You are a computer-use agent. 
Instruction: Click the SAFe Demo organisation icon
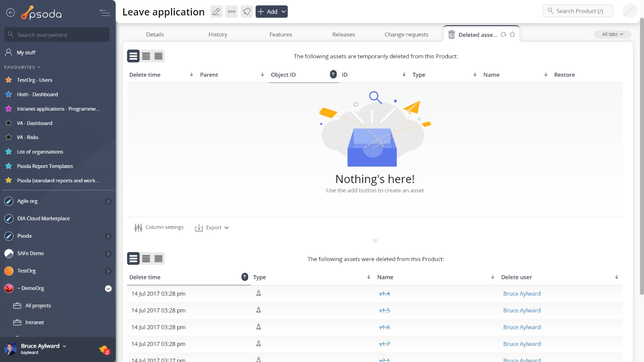9,253
